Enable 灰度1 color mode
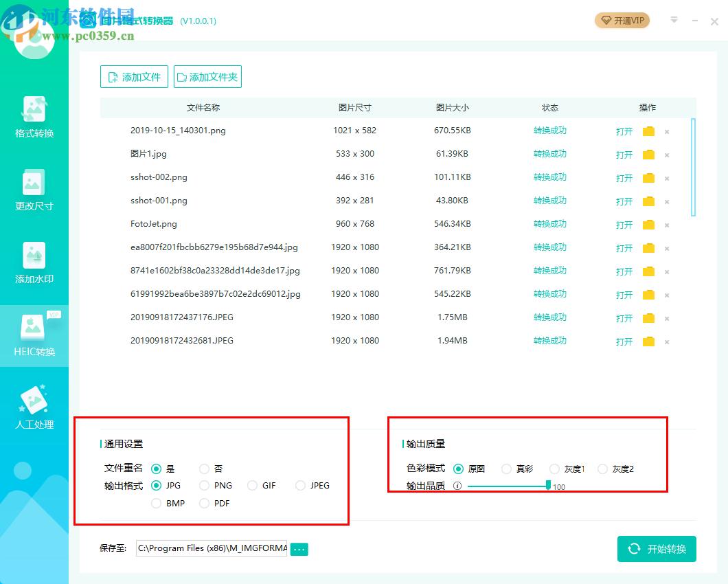The width and height of the screenshot is (728, 584). coord(554,469)
